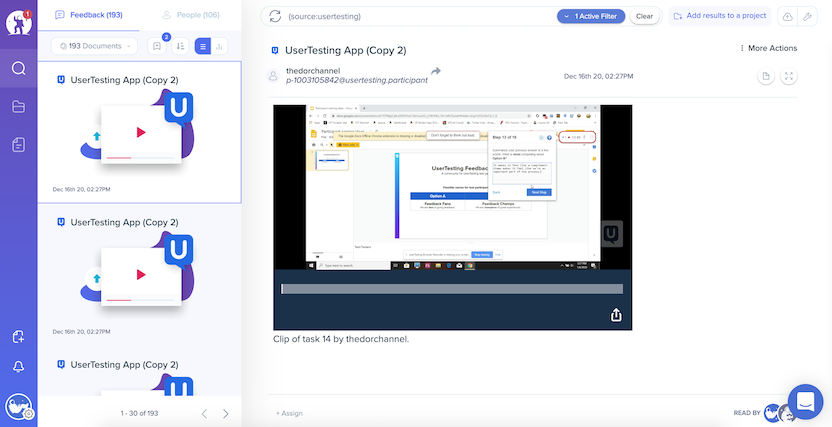Open the Reports document icon in sidebar

click(x=19, y=144)
